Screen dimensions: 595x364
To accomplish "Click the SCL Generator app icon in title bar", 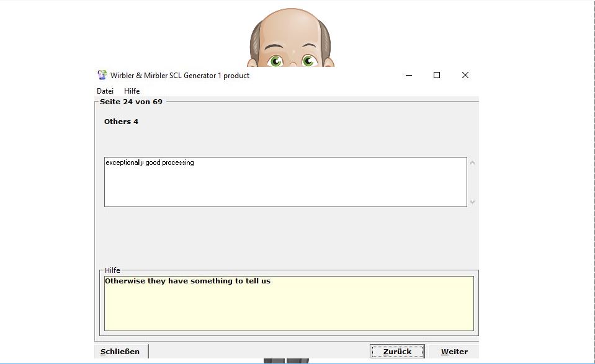I will [102, 75].
